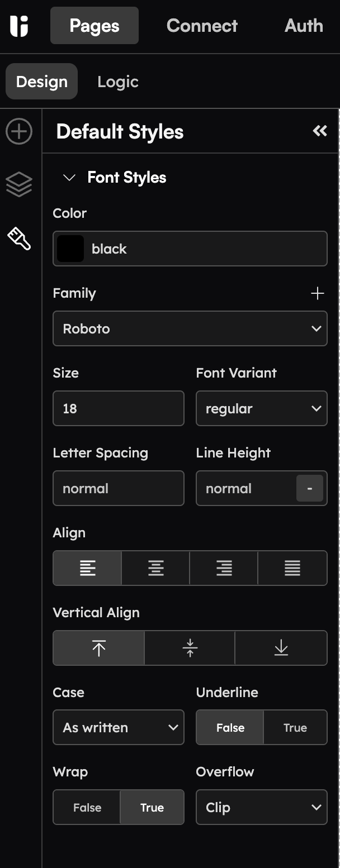This screenshot has height=868, width=340.
Task: Click the app logo in top bar
Action: pyautogui.click(x=19, y=26)
